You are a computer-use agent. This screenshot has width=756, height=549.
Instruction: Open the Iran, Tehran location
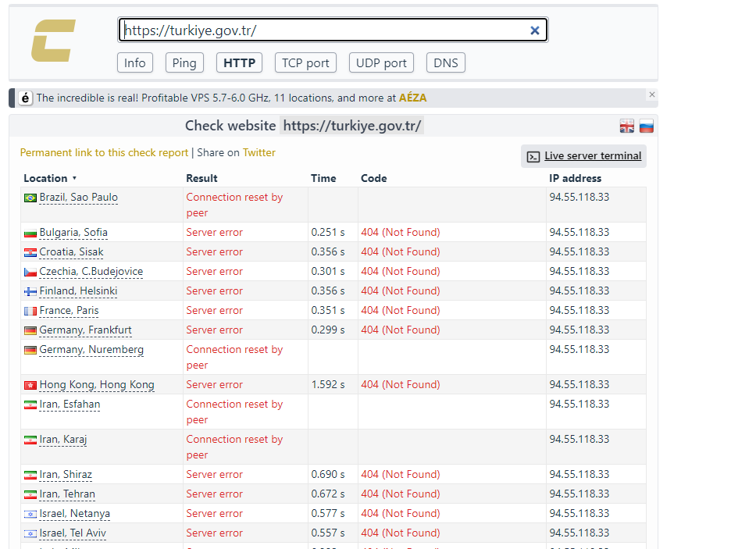click(x=67, y=494)
